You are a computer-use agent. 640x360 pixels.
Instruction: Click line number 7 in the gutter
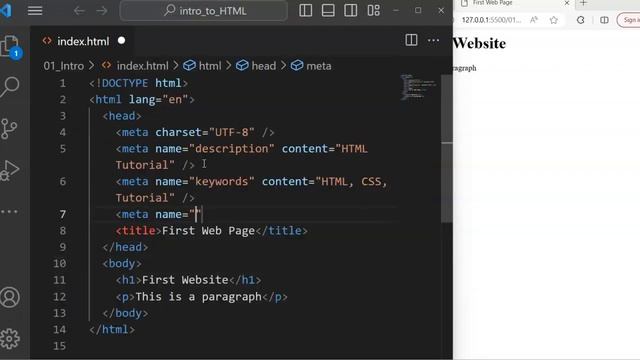pos(62,214)
